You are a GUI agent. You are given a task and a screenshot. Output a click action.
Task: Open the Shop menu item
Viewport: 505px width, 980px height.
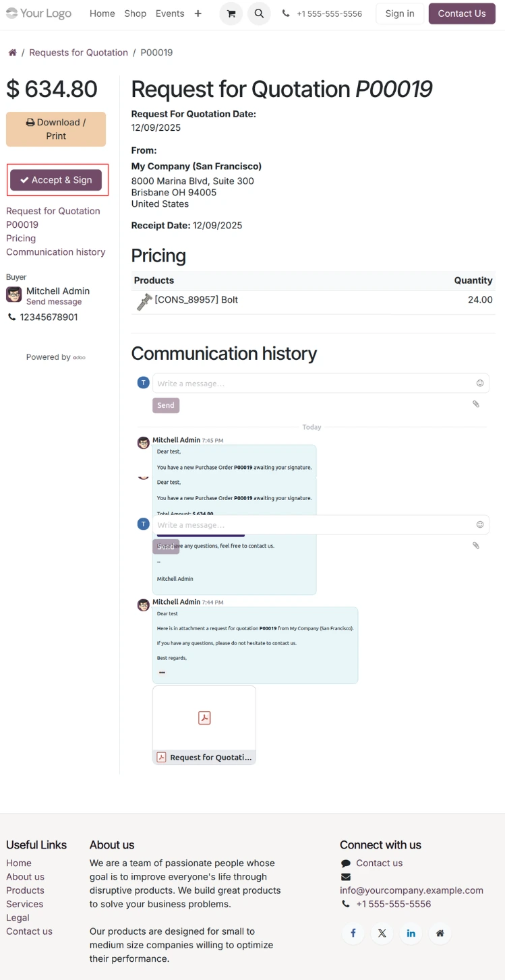click(135, 13)
